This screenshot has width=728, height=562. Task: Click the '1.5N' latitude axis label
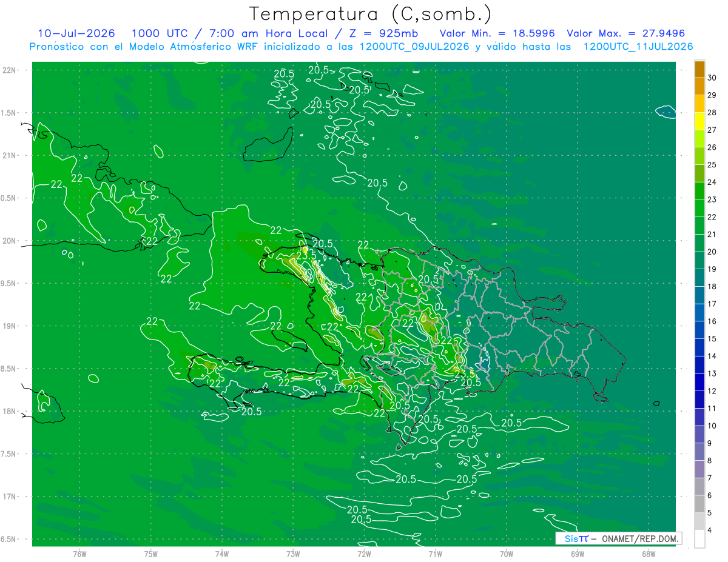[10, 113]
